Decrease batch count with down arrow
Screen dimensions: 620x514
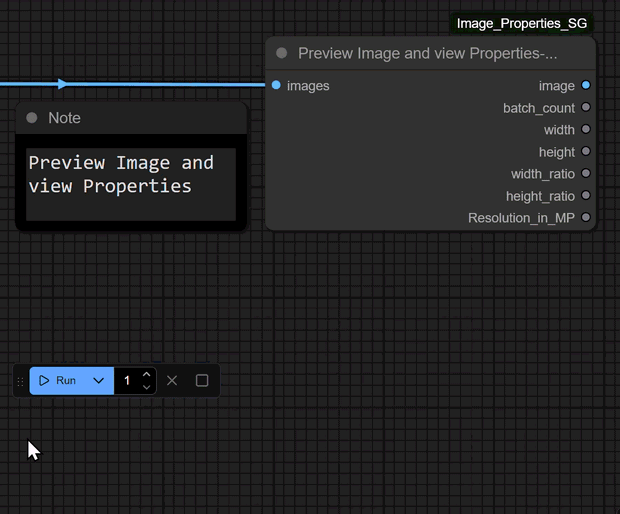pos(147,387)
